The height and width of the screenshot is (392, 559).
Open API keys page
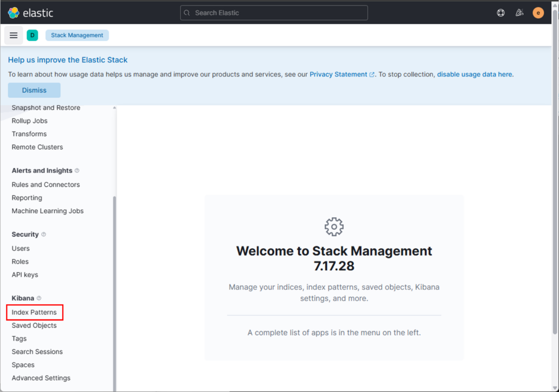(25, 275)
